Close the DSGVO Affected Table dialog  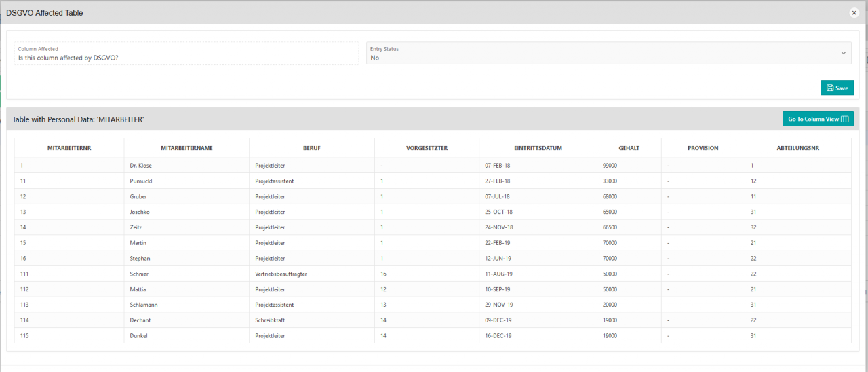(x=854, y=12)
